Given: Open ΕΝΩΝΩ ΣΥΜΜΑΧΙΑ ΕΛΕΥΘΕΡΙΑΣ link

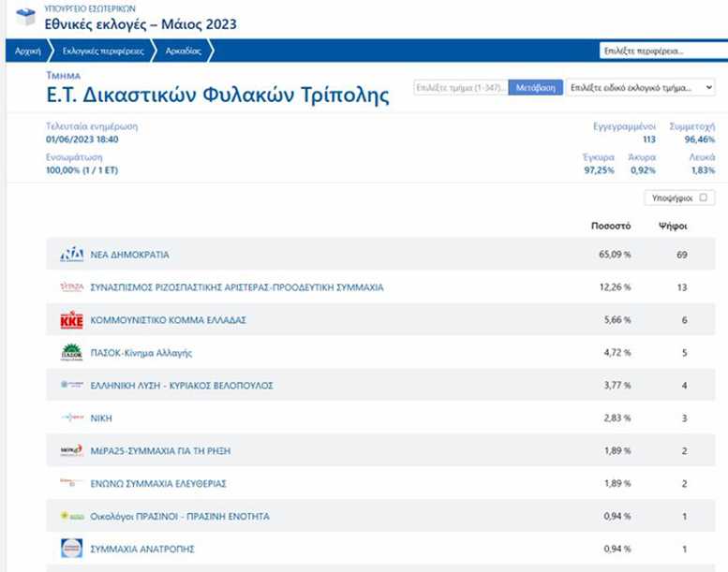Looking at the screenshot, I should 157,483.
